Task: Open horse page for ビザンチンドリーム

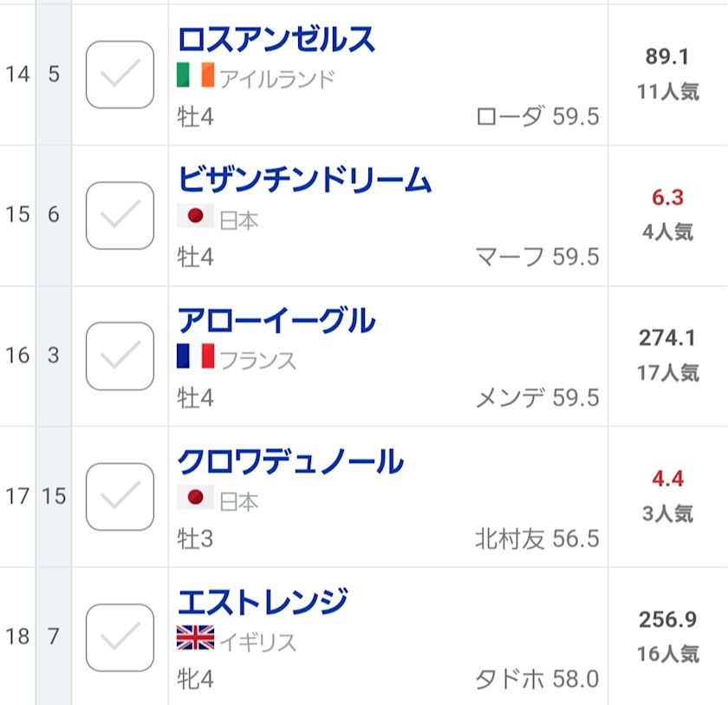Action: pyautogui.click(x=304, y=180)
